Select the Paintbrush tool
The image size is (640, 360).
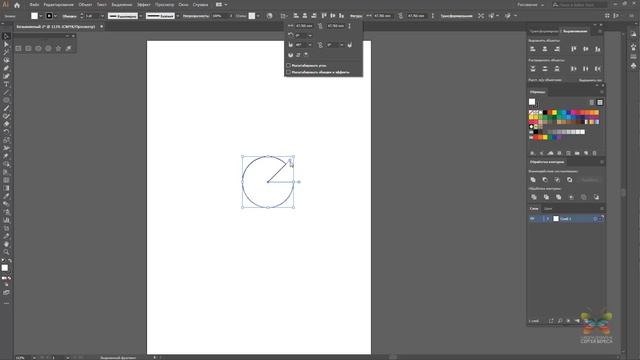(6, 108)
